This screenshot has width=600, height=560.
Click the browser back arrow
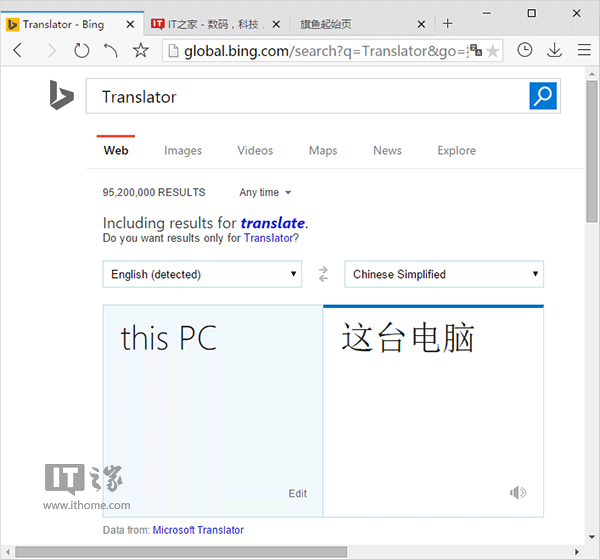(18, 50)
